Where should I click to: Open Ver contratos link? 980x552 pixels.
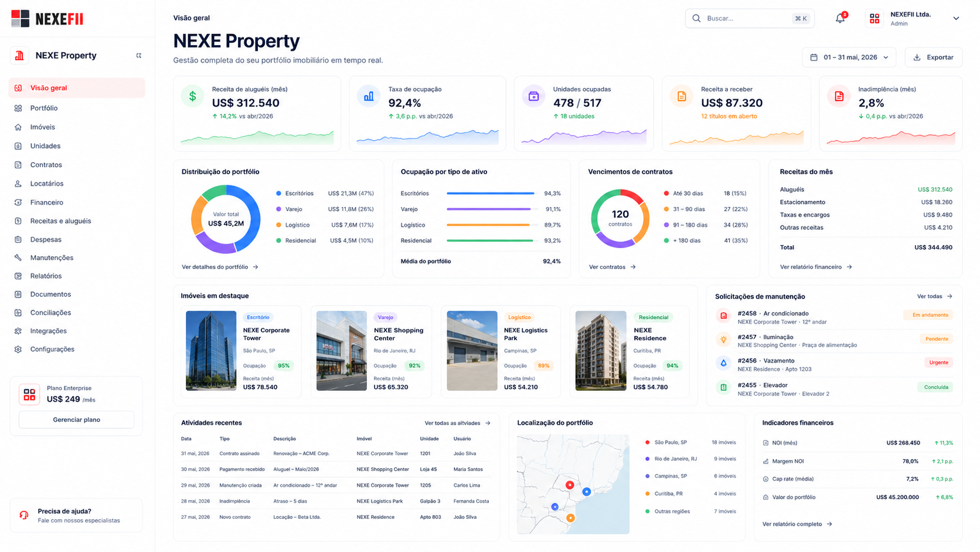612,267
